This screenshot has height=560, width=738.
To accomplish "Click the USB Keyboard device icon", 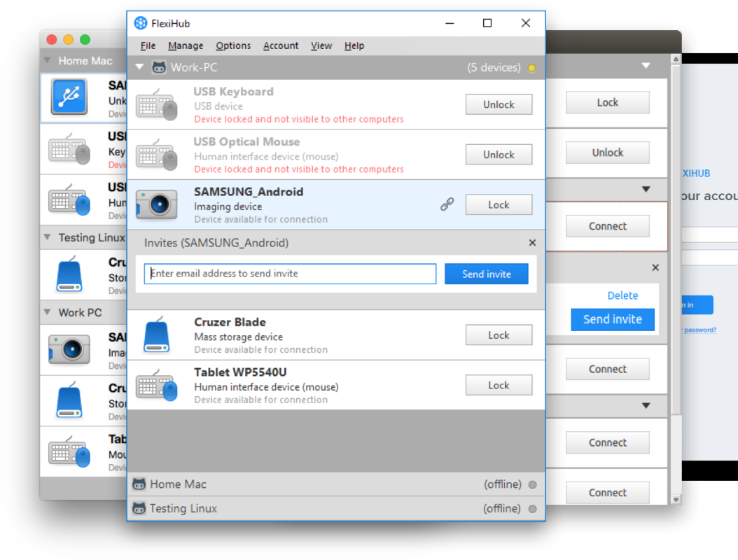I will (156, 104).
